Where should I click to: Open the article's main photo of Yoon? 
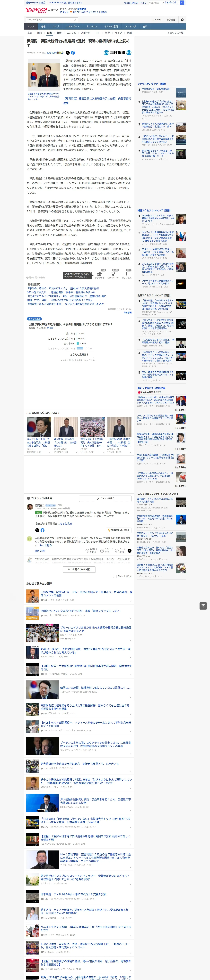pyautogui.click(x=44, y=75)
